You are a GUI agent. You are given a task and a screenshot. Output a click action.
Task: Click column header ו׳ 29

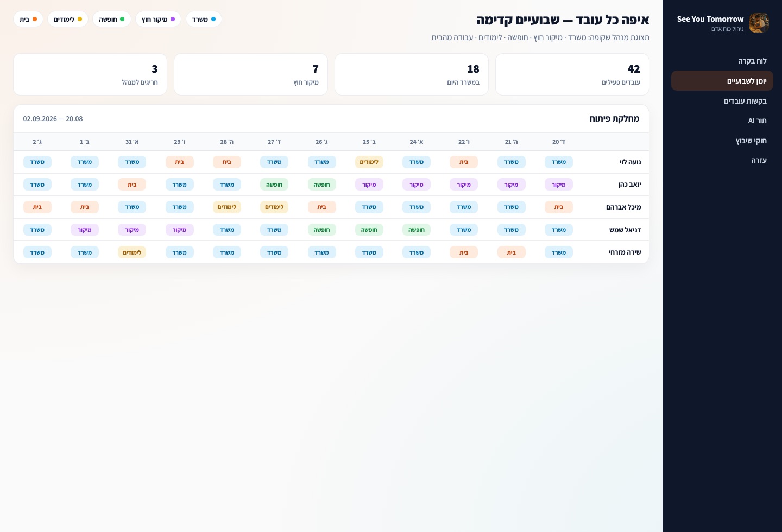(x=180, y=142)
